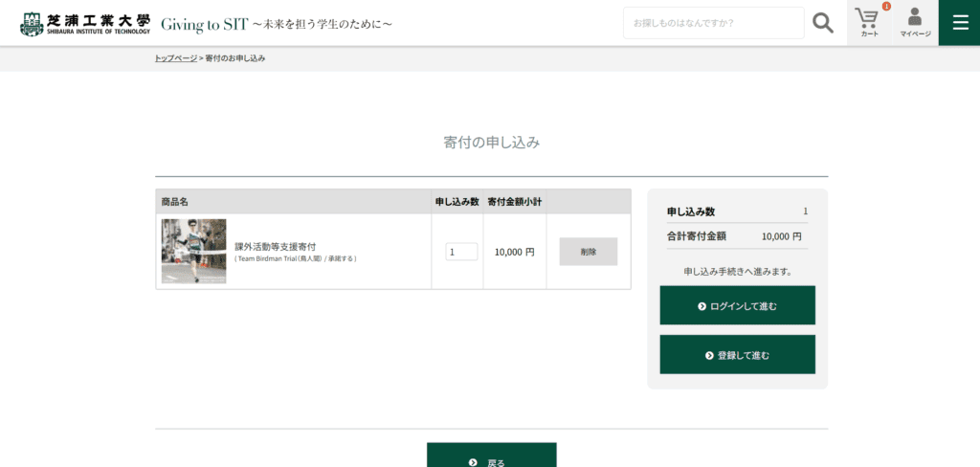
Task: Click the 登録して進む button
Action: point(737,355)
